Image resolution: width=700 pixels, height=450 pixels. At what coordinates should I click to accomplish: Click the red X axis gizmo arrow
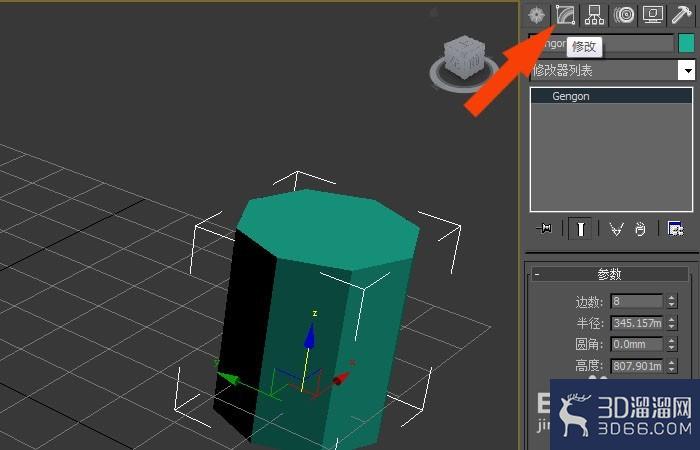tap(342, 378)
